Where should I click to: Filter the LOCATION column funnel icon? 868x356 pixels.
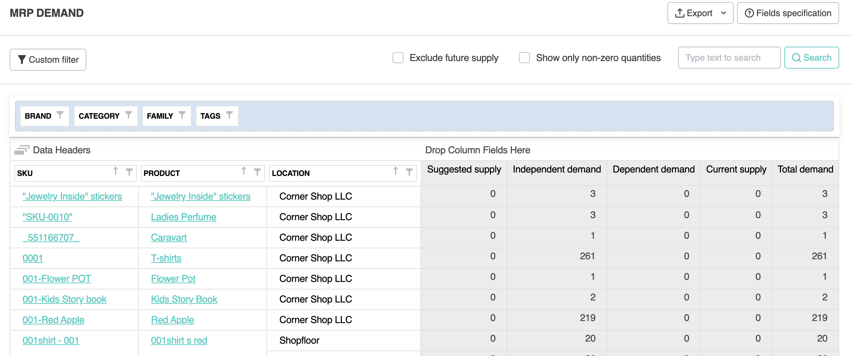tap(409, 172)
